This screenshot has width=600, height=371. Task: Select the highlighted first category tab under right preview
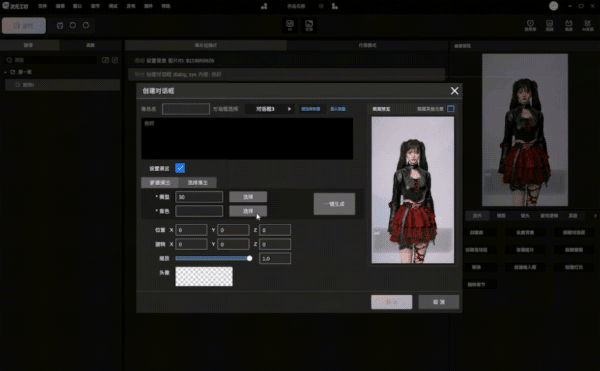(x=477, y=216)
